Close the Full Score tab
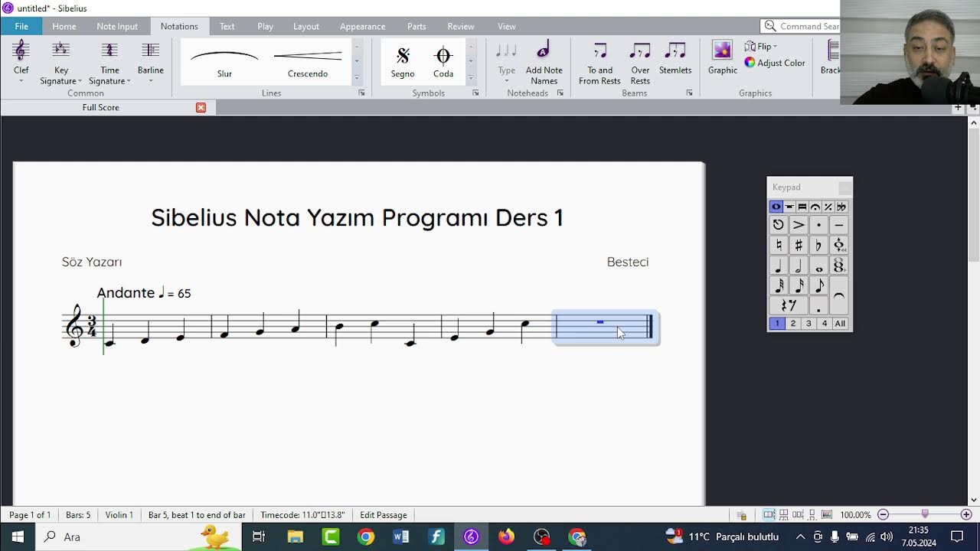 click(201, 108)
